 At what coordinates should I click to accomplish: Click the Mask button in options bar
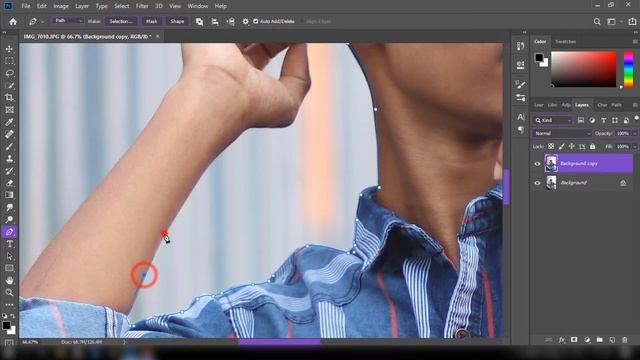pyautogui.click(x=151, y=21)
